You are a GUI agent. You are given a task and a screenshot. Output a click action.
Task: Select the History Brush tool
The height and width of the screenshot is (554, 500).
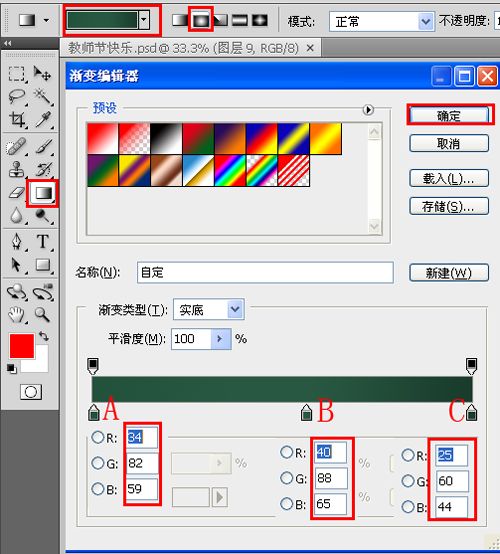click(43, 169)
